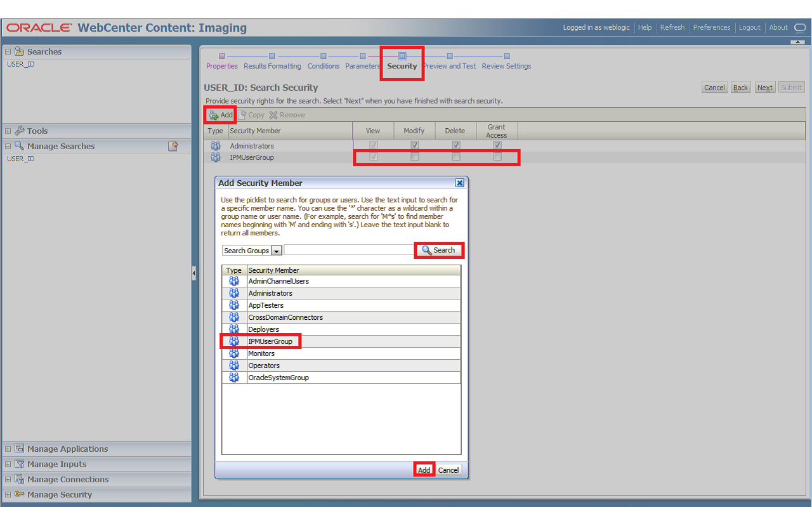Open the About link
Viewport: 812px width, 507px height.
pos(778,27)
